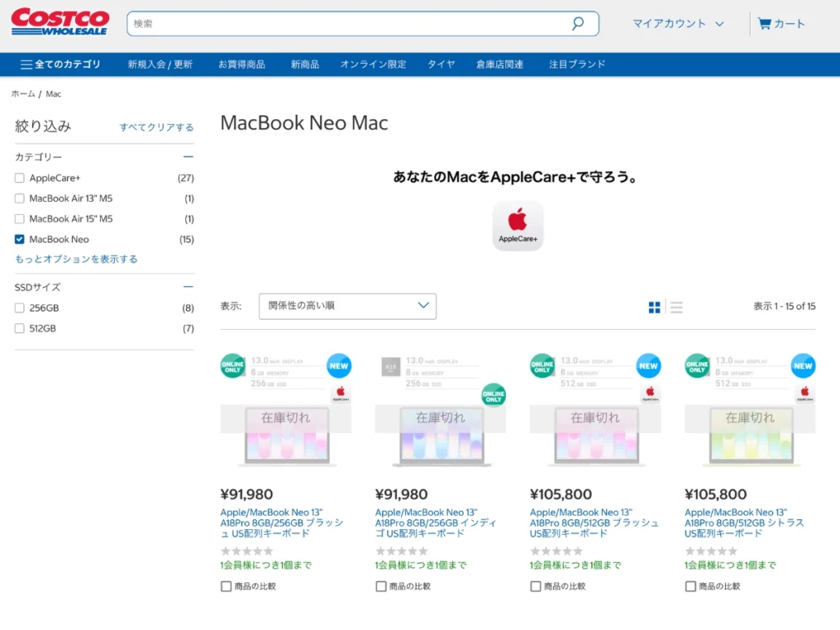840x630 pixels.
Task: Click ONLINE ONLY badge on the シトラス 512GB card
Action: pyautogui.click(x=697, y=366)
